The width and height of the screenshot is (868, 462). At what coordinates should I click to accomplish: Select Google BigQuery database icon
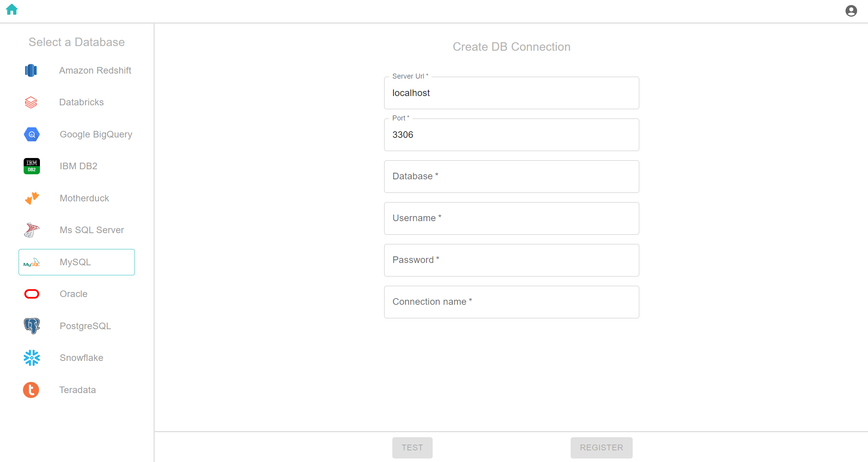(x=31, y=134)
